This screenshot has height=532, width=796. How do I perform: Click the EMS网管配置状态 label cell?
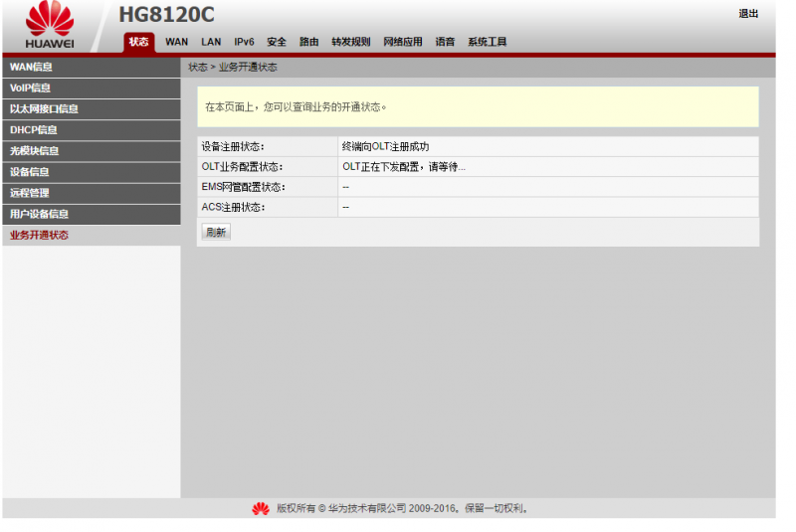tap(268, 187)
